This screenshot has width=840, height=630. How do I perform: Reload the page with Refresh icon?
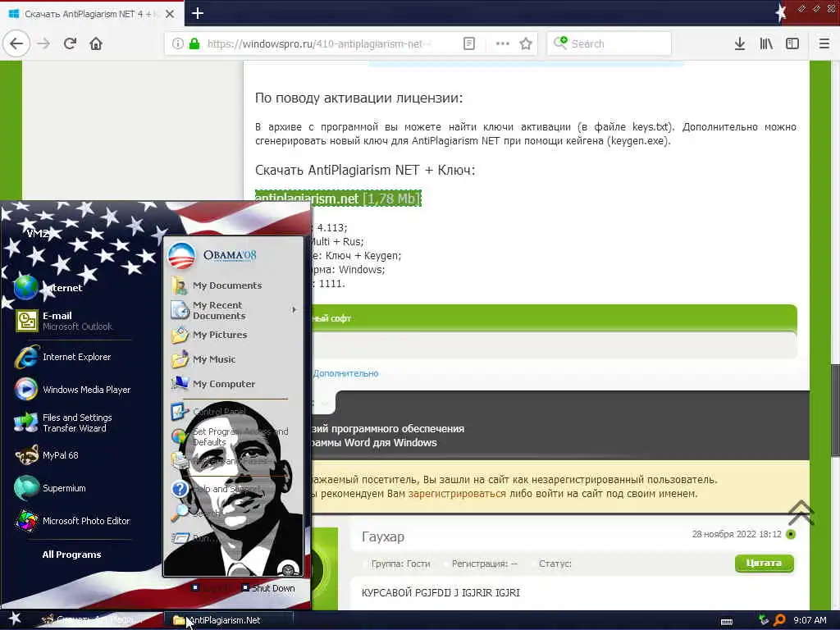[70, 43]
